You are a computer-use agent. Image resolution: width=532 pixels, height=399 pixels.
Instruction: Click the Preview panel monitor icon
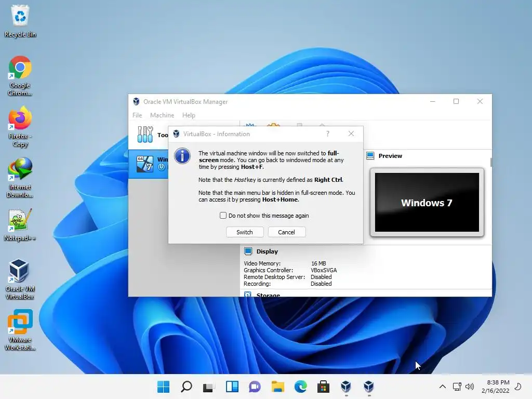(x=370, y=156)
